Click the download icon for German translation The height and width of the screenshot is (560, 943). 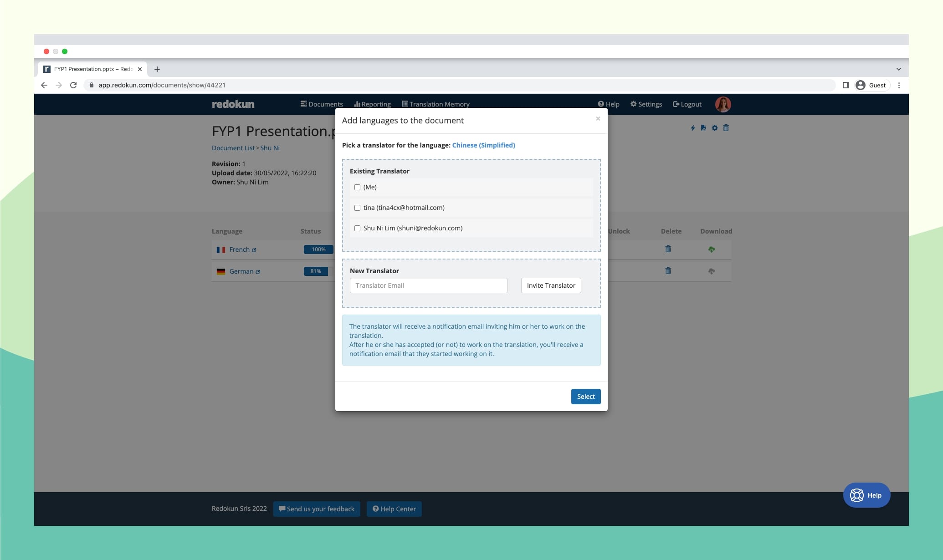712,270
